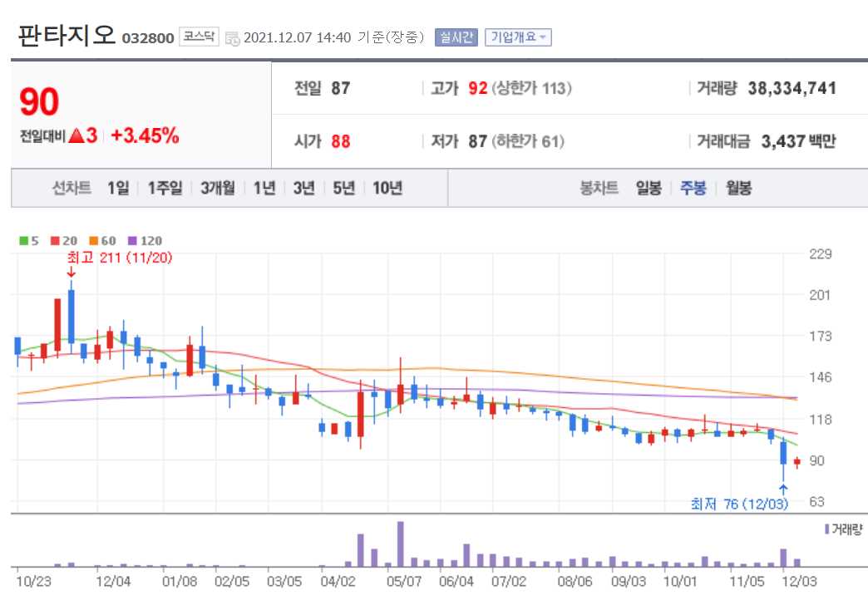The image size is (868, 600).
Task: Click the last blue candlestick on the chart
Action: tap(783, 453)
